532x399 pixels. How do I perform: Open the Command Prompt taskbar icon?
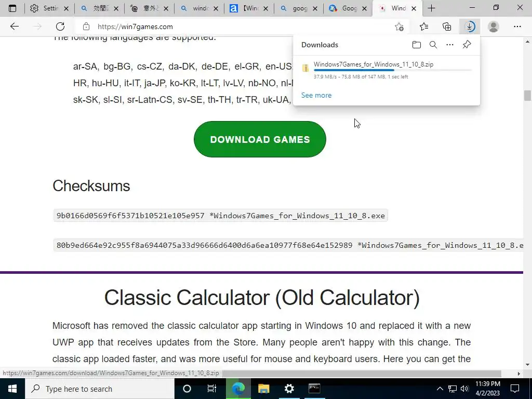tap(314, 389)
